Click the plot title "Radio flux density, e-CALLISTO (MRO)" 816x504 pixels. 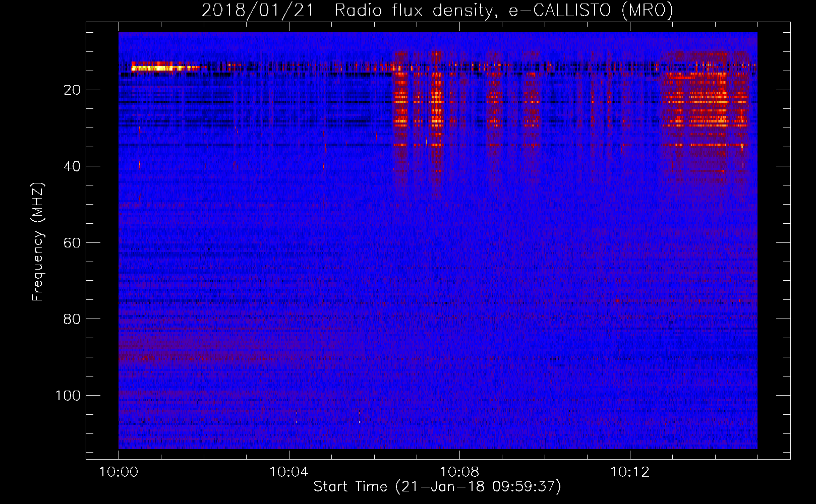click(503, 11)
